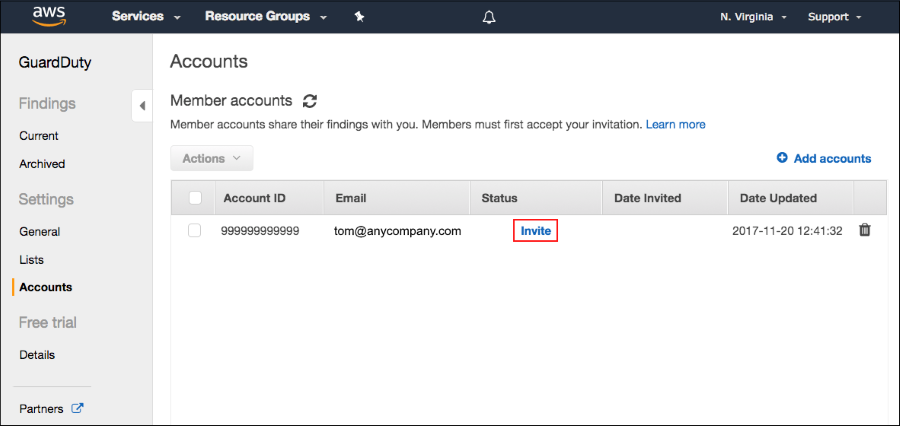900x426 pixels.
Task: Delete the tom@anycompany.com account via trash icon
Action: tap(864, 230)
